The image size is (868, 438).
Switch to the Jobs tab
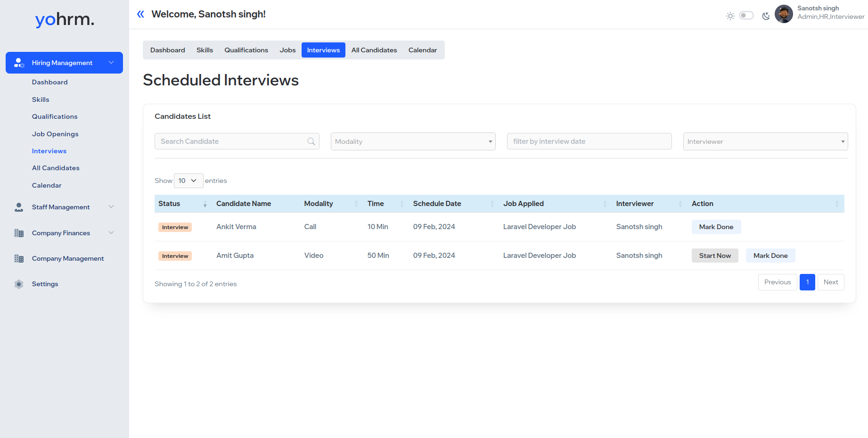coord(287,50)
